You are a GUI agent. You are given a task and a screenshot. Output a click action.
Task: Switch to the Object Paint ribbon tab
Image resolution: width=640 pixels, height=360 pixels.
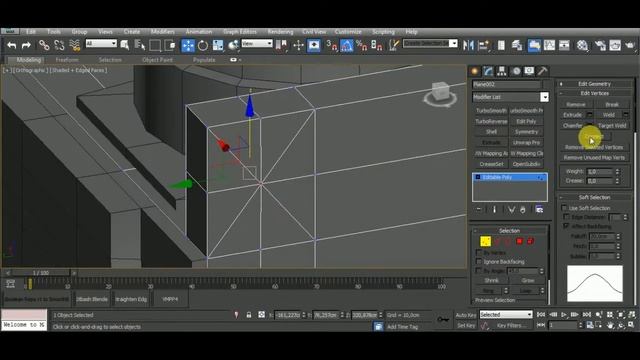click(x=157, y=60)
